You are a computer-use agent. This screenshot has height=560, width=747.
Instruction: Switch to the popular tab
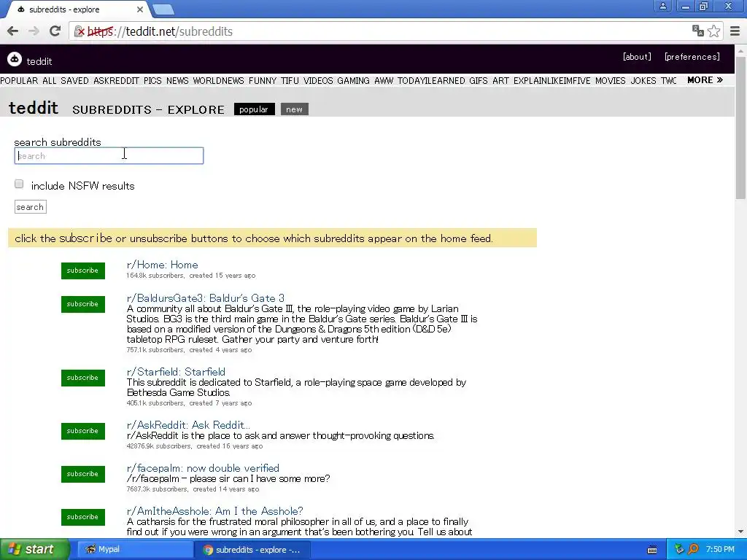coord(254,109)
